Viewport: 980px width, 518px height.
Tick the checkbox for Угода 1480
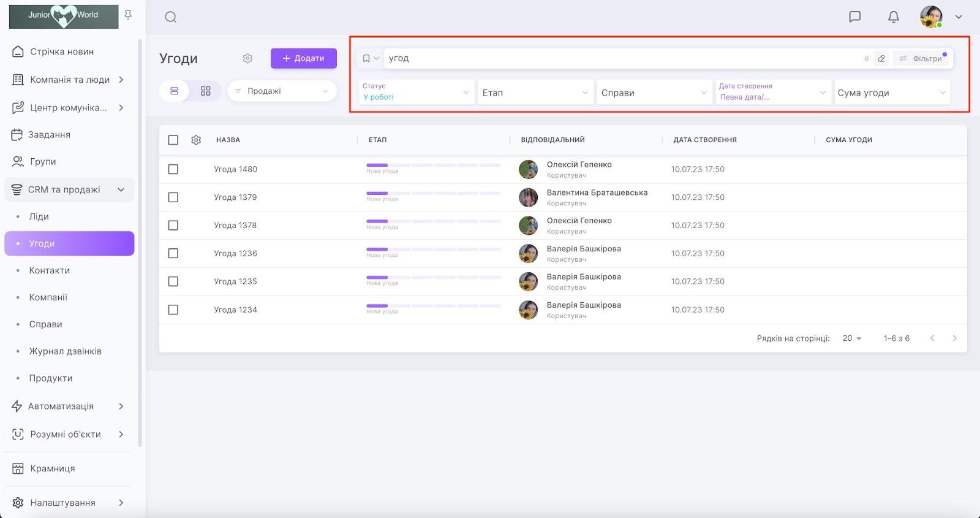pos(173,169)
